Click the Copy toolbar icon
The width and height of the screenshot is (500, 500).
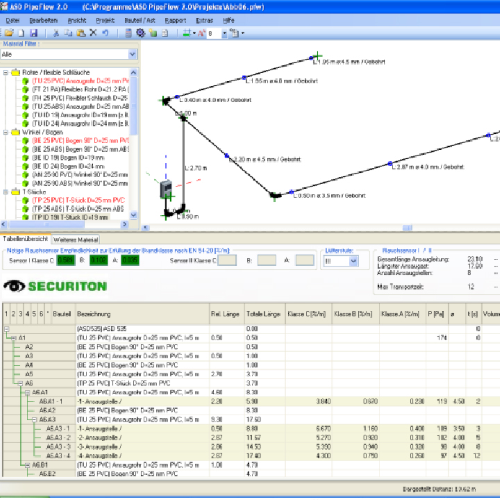point(68,33)
